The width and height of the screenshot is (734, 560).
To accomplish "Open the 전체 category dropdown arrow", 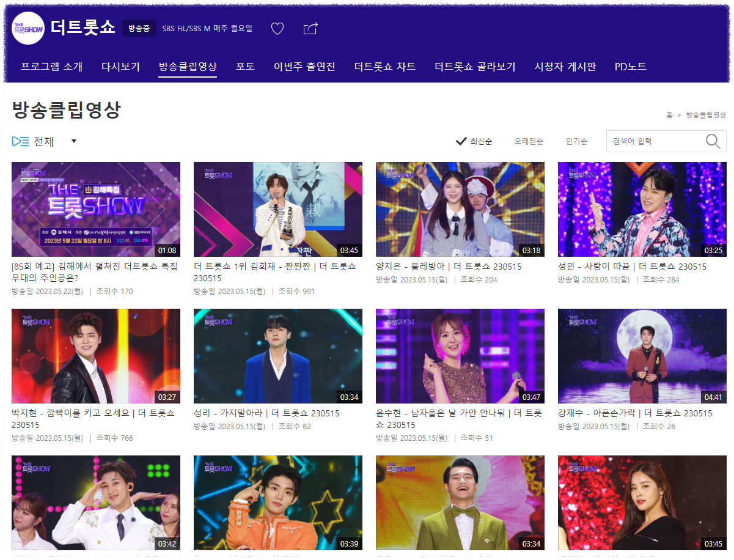I will coord(74,141).
